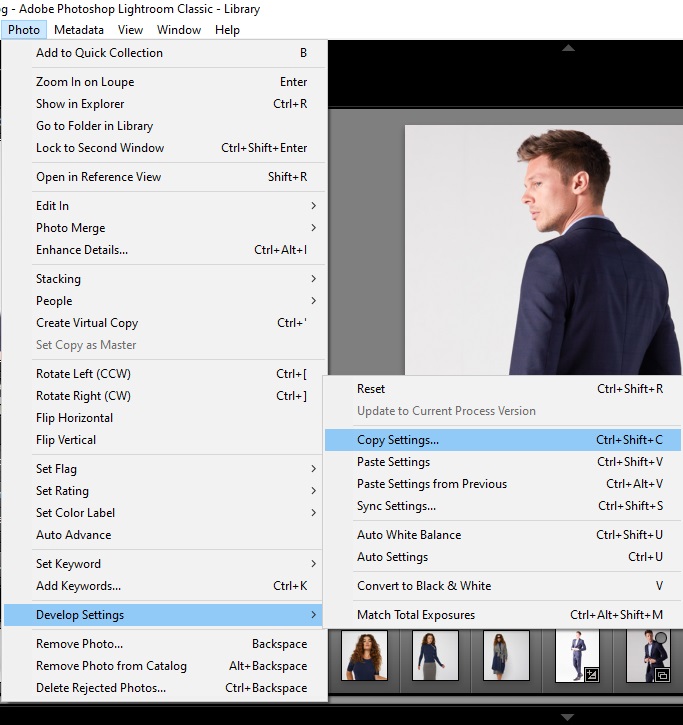
Task: Choose Remove Photo...
Action: (165, 644)
